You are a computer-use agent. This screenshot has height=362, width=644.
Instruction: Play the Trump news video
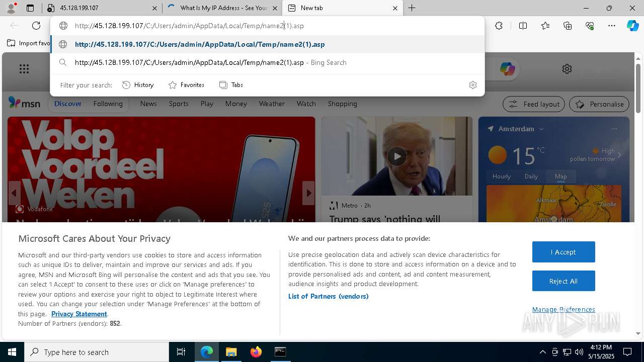pyautogui.click(x=397, y=156)
